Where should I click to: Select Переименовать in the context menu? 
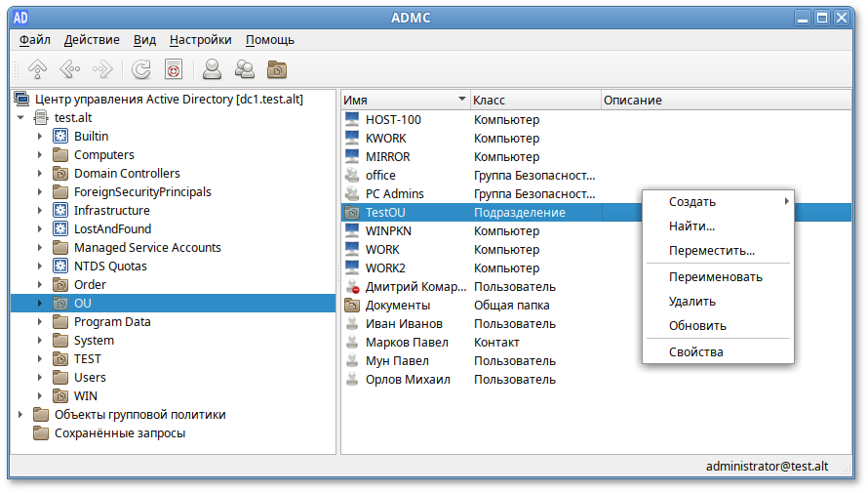pyautogui.click(x=715, y=276)
